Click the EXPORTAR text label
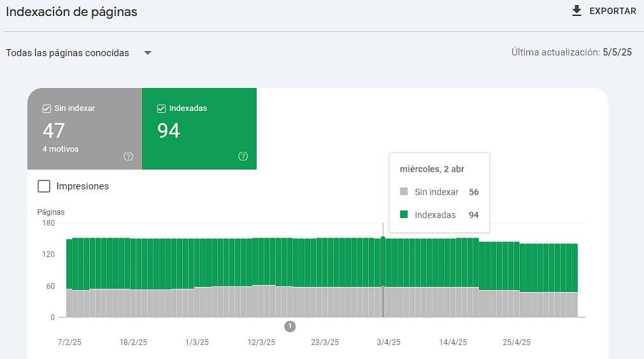This screenshot has height=359, width=644. tap(612, 11)
